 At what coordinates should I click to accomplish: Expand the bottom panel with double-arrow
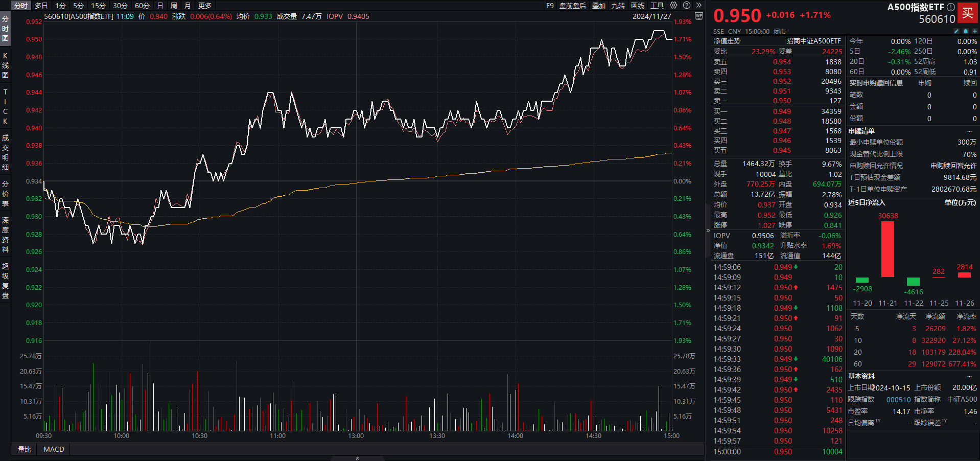(x=357, y=458)
